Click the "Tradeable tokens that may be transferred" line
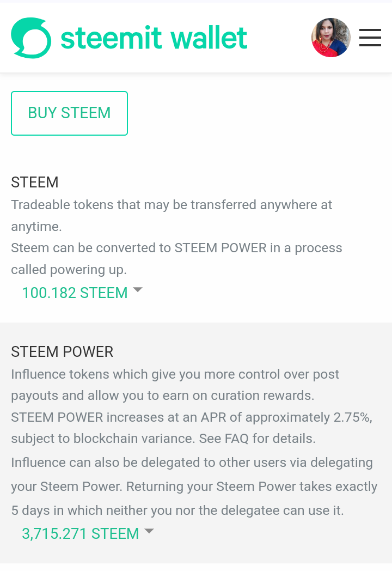392x571 pixels. click(x=171, y=205)
